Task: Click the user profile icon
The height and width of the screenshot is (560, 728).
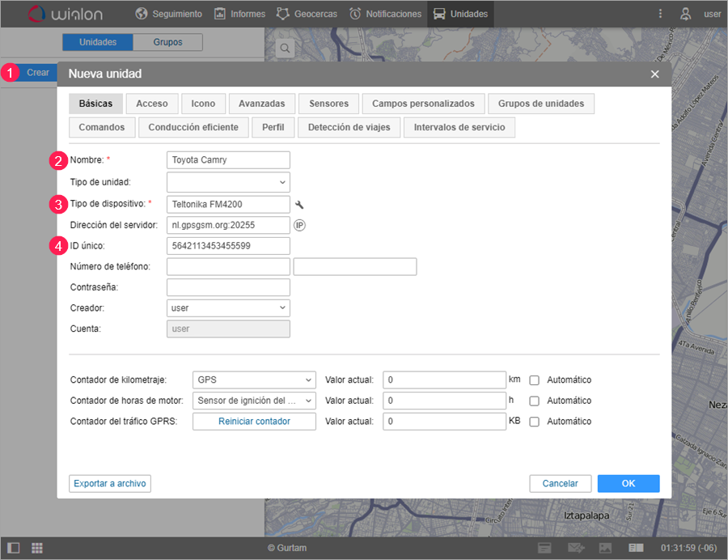Action: click(685, 14)
